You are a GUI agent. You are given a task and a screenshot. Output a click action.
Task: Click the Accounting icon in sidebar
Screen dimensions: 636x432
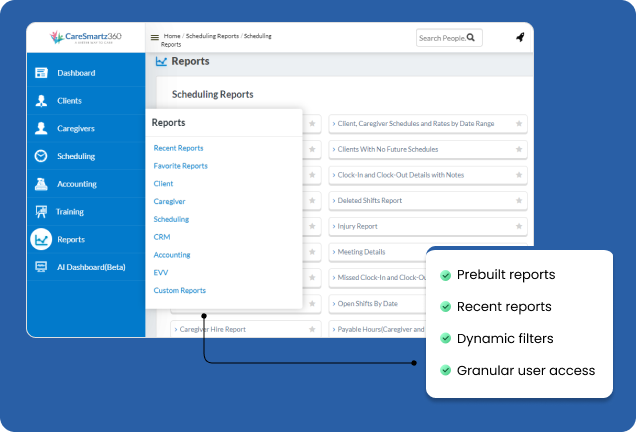click(x=41, y=184)
